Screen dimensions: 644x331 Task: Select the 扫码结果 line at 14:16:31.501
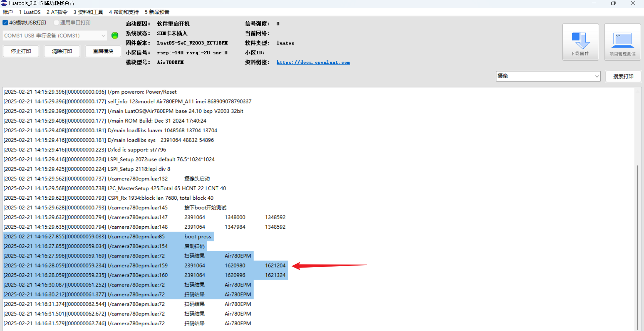point(127,314)
